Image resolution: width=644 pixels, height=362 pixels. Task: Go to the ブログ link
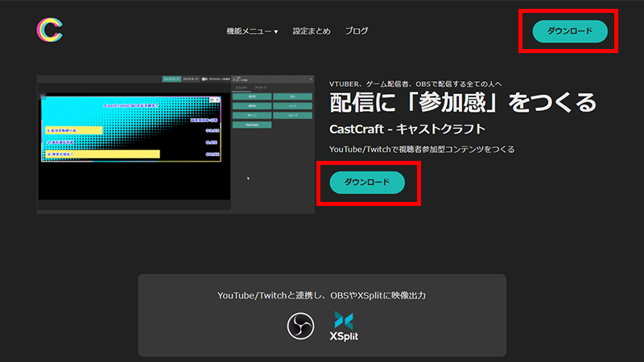pos(357,31)
